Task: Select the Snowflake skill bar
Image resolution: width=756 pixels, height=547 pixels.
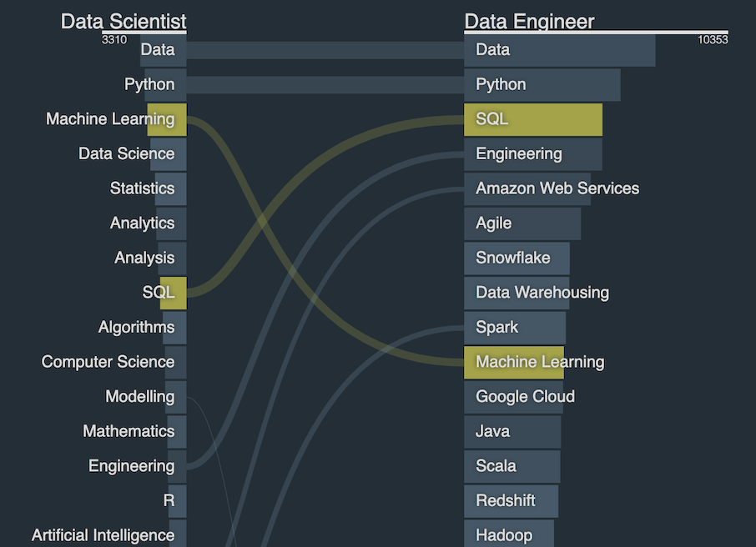Action: 517,258
